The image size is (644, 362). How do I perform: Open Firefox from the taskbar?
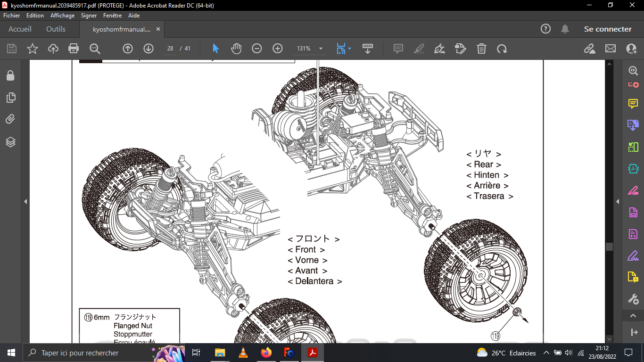point(266,353)
